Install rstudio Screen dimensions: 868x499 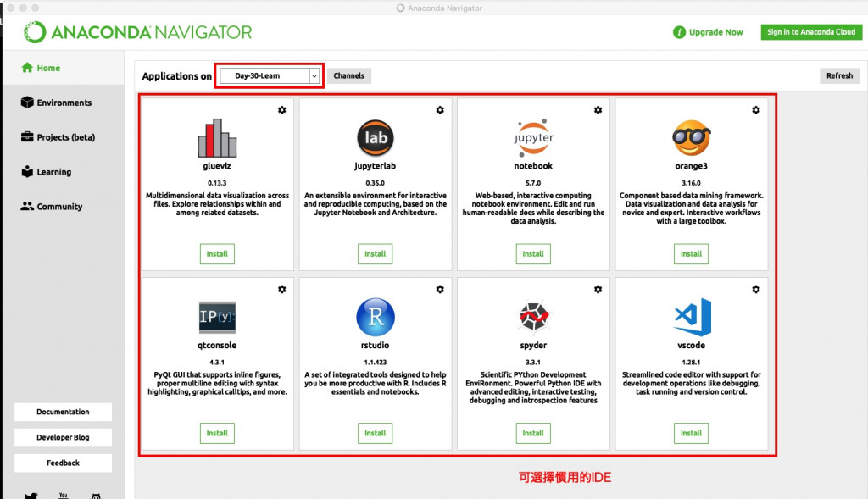pyautogui.click(x=376, y=433)
